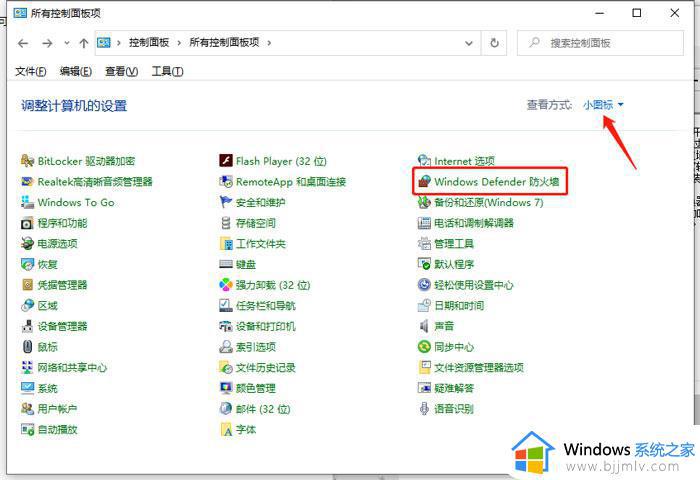Open the 任务栏和导航 icon

coord(226,305)
